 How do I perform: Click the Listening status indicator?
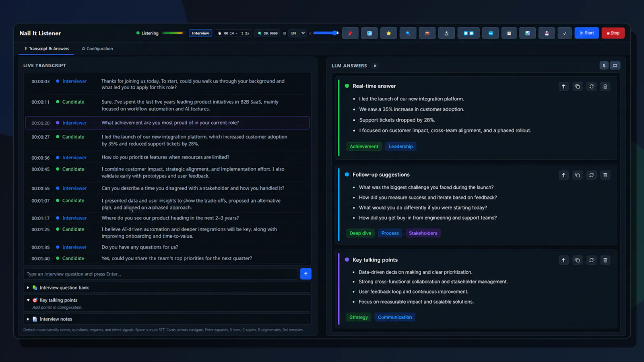147,33
